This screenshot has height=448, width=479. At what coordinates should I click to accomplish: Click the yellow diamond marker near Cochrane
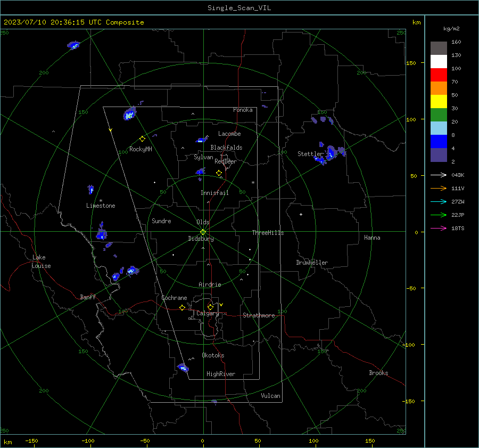click(x=182, y=307)
